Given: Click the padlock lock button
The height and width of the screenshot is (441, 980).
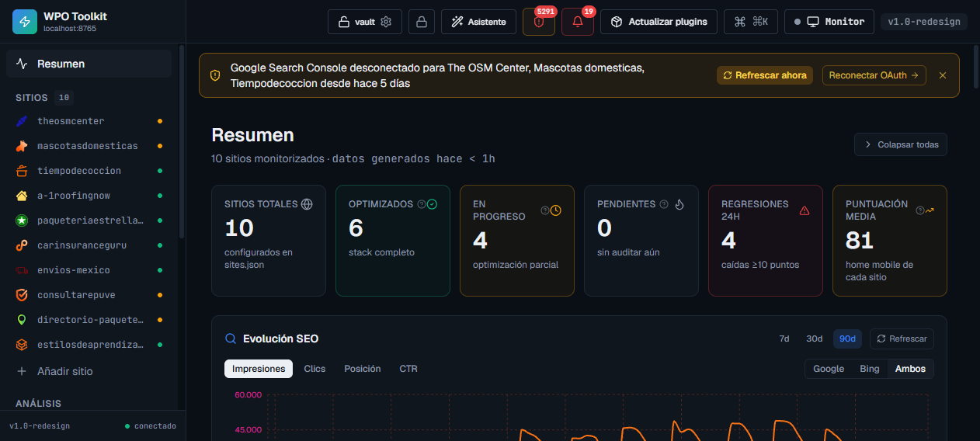Looking at the screenshot, I should point(422,22).
